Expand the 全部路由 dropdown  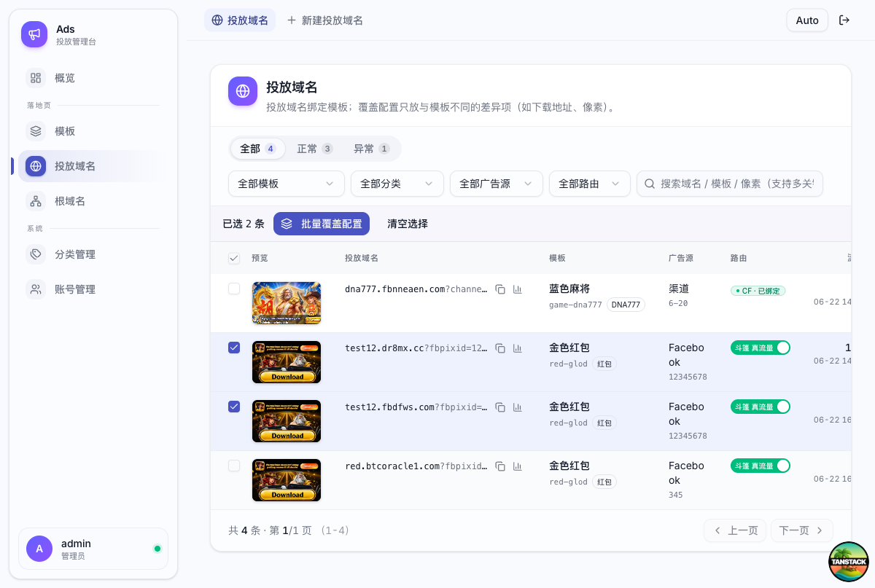coord(590,184)
